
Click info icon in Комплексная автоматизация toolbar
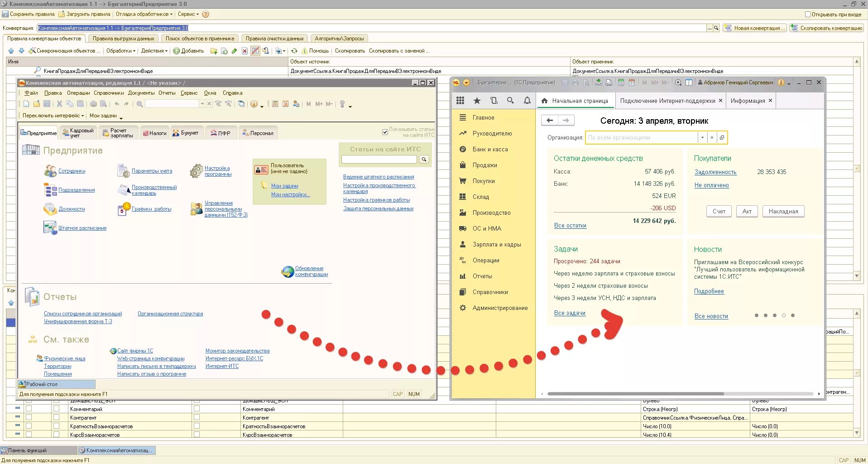(254, 104)
